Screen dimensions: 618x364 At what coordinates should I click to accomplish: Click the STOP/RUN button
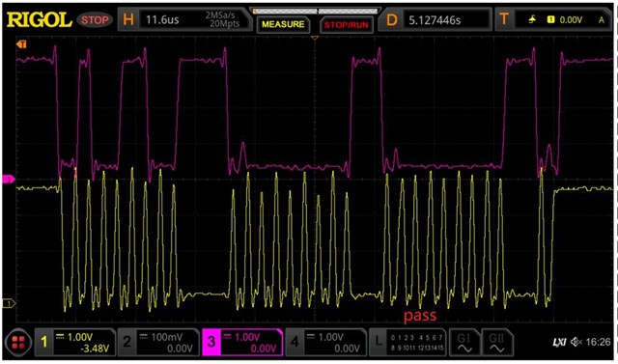point(346,24)
